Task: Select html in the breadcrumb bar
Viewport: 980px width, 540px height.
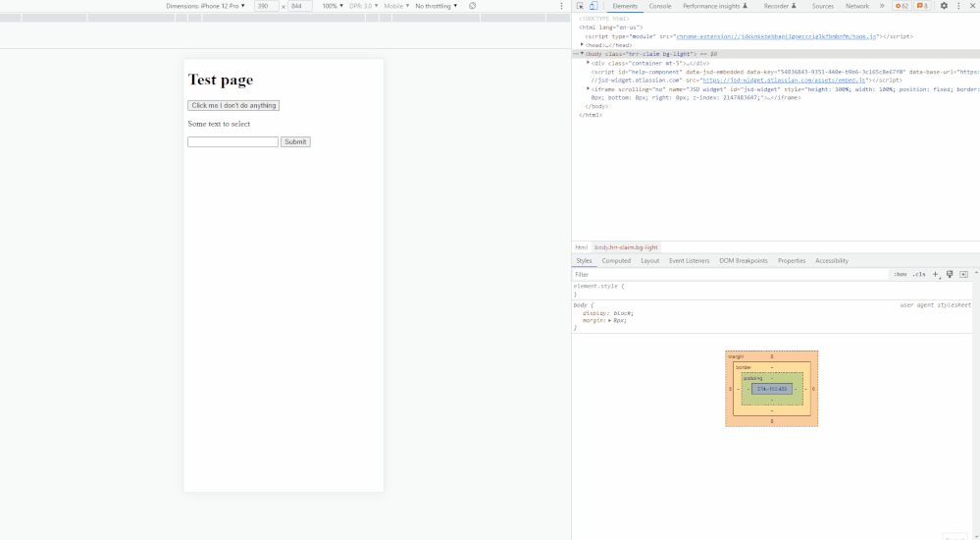Action: (x=582, y=247)
